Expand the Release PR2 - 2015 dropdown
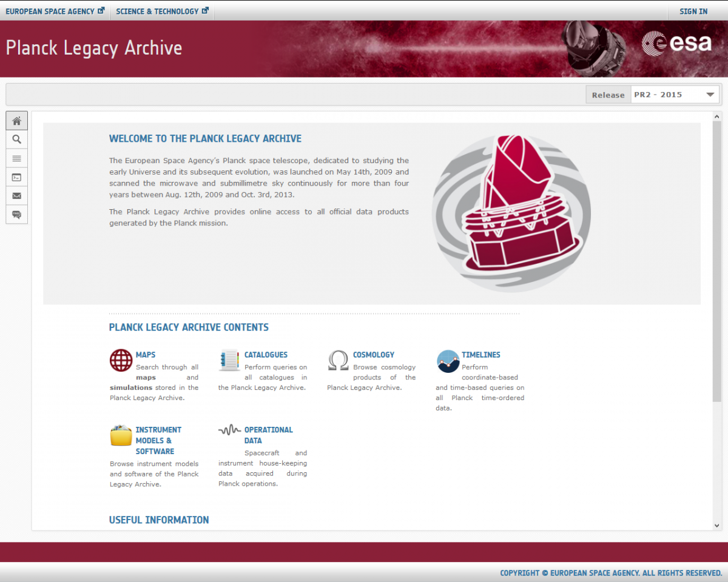This screenshot has width=728, height=582. [675, 95]
